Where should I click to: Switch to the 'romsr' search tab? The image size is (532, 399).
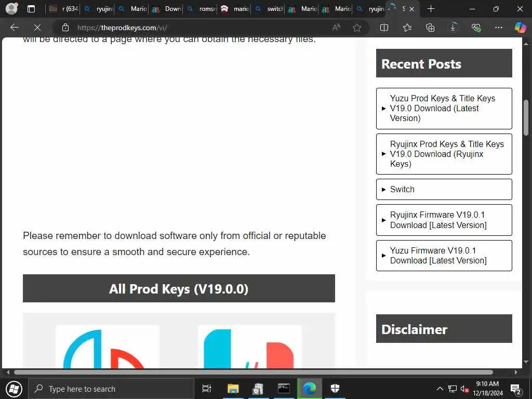201,9
